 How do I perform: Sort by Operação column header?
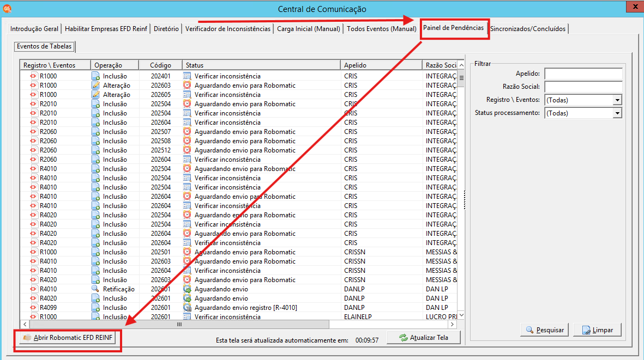tap(115, 65)
